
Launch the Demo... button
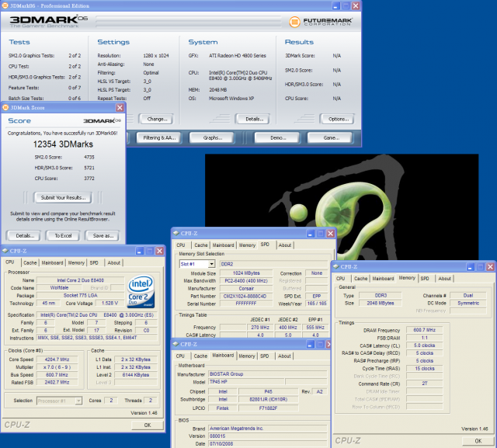click(x=277, y=138)
